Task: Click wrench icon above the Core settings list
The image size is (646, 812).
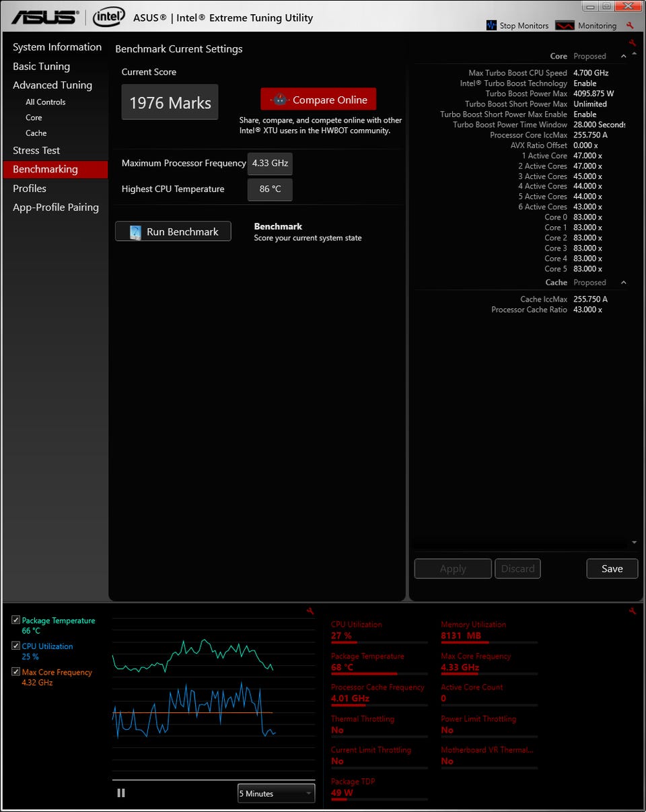Action: (632, 42)
